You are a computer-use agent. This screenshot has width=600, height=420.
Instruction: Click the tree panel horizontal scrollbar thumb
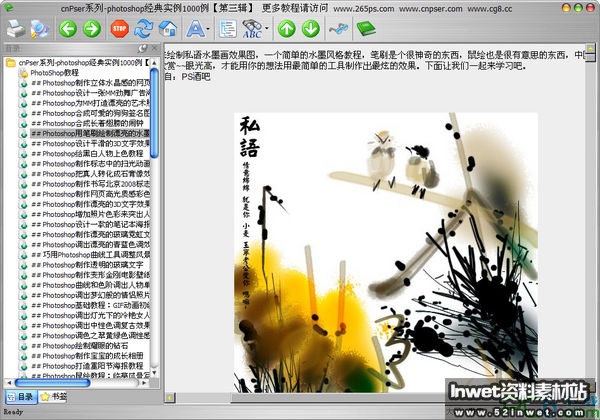(x=52, y=383)
